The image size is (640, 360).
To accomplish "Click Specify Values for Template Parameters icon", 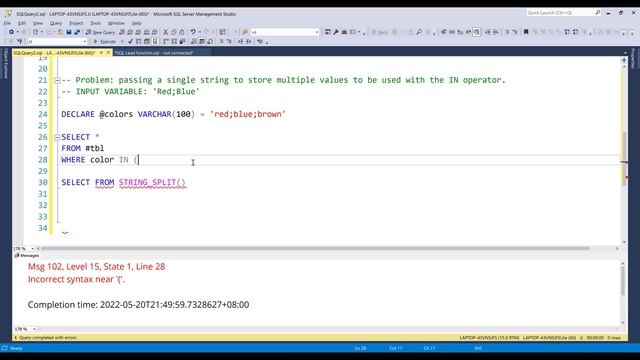I will pos(260,41).
